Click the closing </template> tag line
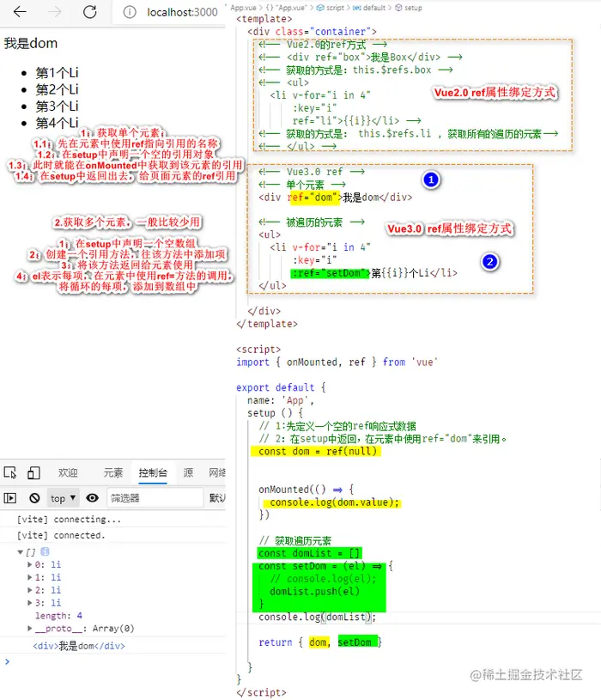This screenshot has height=700, width=601. coord(267,324)
